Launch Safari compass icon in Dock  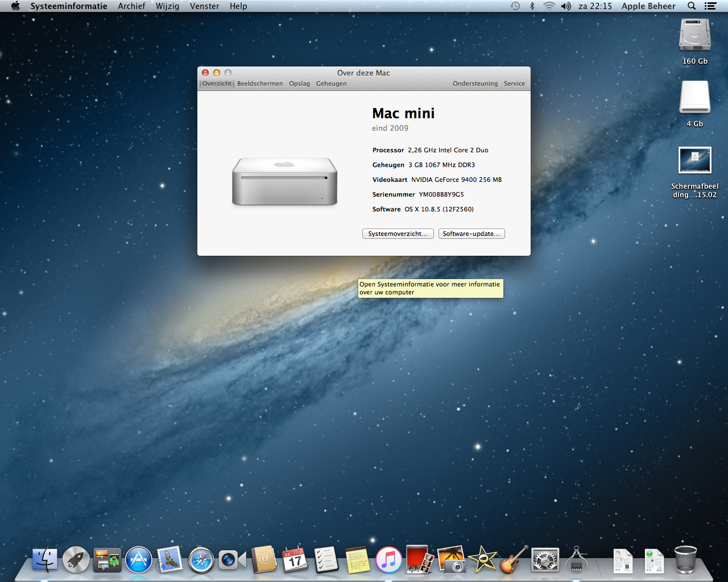(x=201, y=560)
